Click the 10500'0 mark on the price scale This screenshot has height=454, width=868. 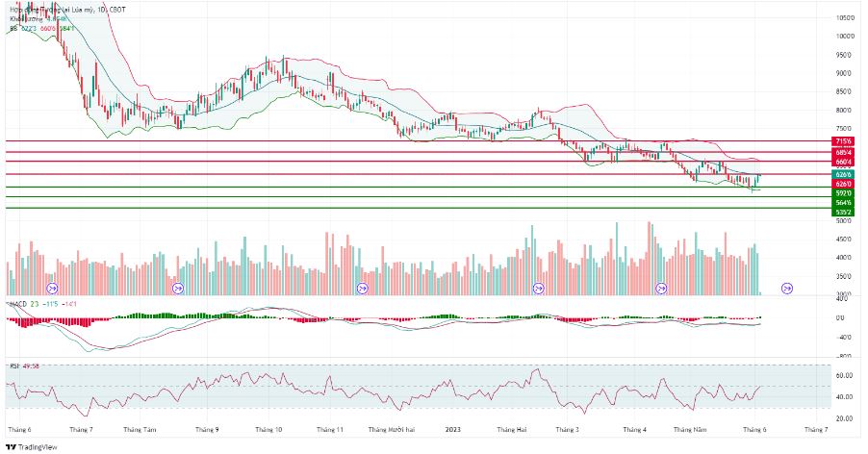click(x=845, y=17)
